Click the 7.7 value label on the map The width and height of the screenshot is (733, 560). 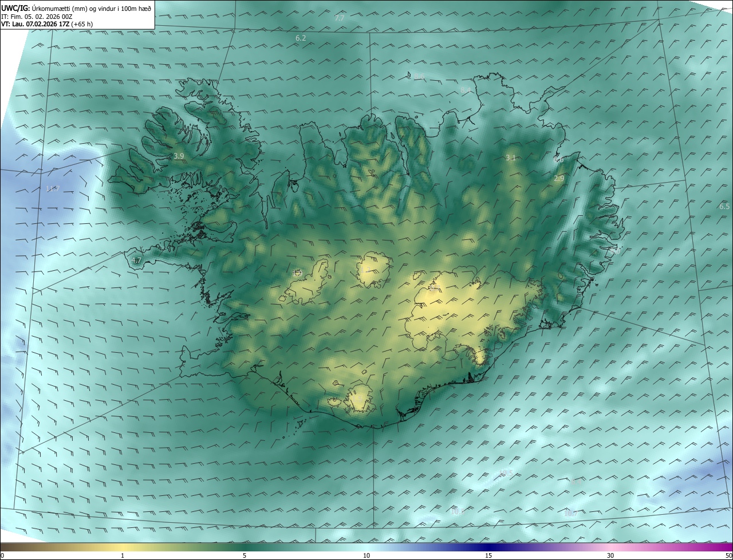[x=340, y=18]
